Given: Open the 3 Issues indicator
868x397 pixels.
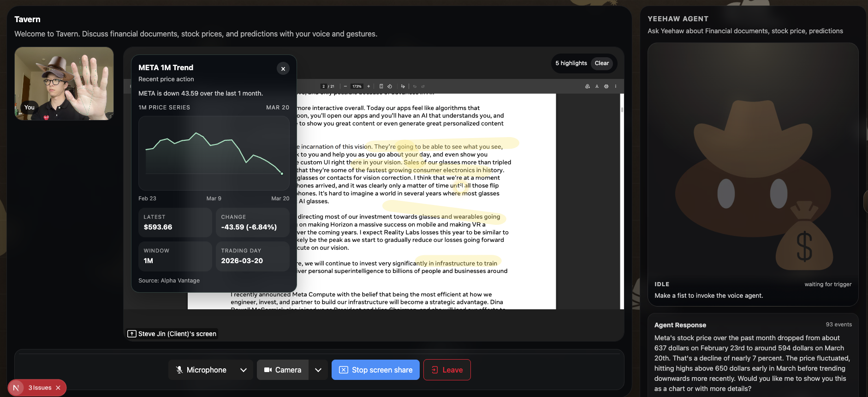Looking at the screenshot, I should tap(40, 388).
